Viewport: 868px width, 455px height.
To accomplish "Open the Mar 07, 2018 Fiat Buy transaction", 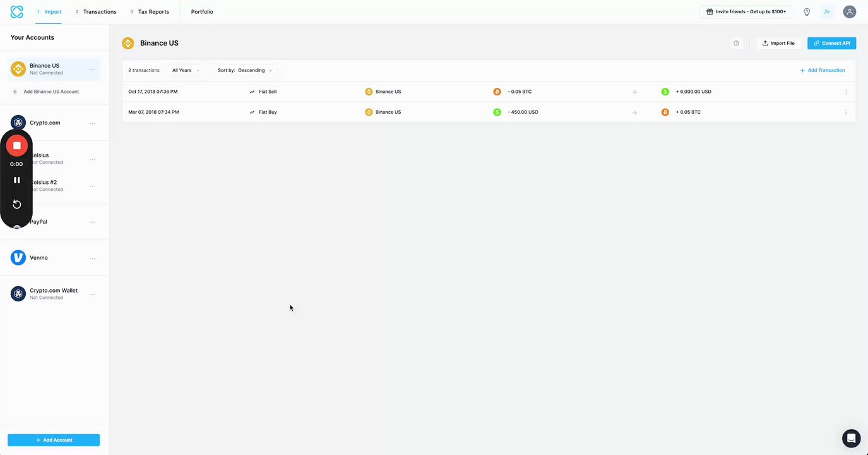I will 489,112.
